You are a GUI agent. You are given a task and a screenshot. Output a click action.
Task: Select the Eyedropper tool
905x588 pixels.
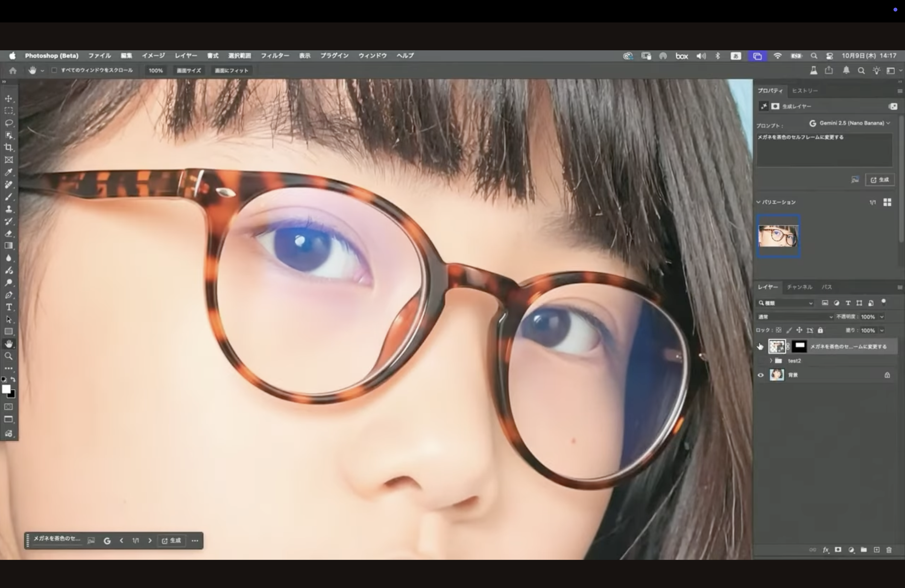point(9,172)
